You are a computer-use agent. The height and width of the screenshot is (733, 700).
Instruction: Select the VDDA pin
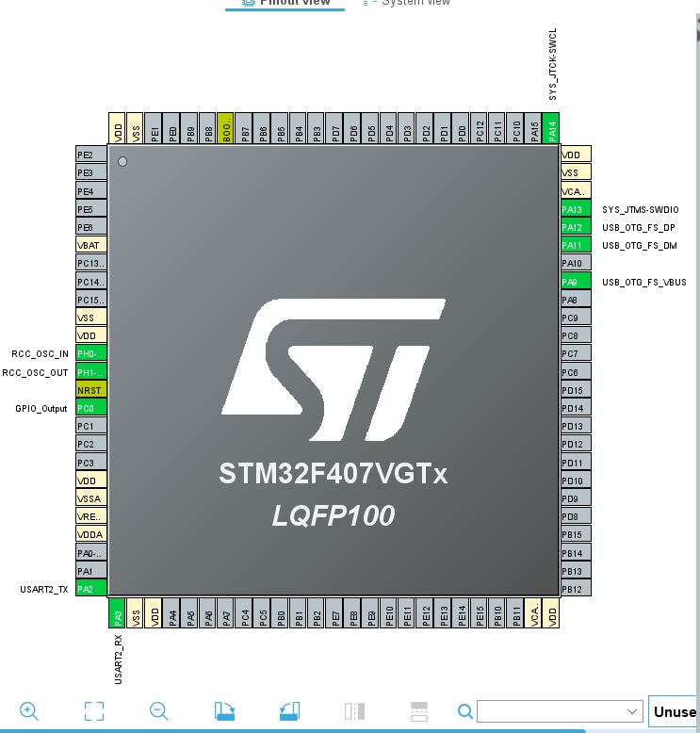[x=91, y=534]
